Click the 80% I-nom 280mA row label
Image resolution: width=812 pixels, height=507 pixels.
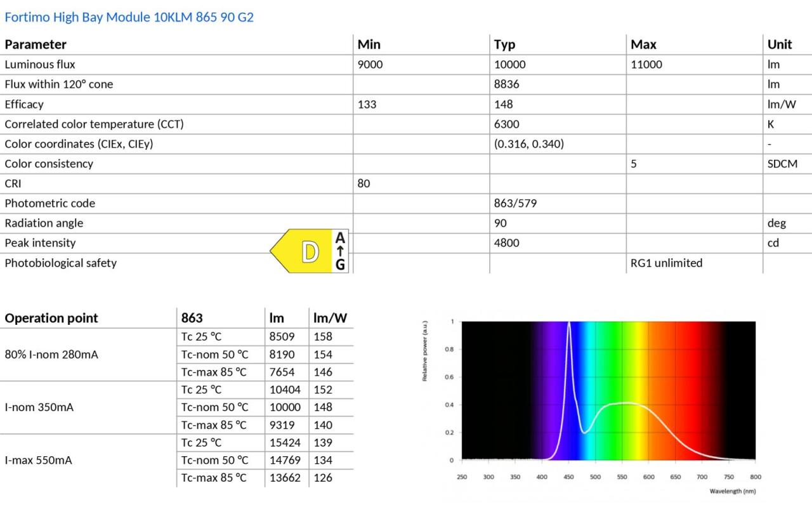point(51,354)
